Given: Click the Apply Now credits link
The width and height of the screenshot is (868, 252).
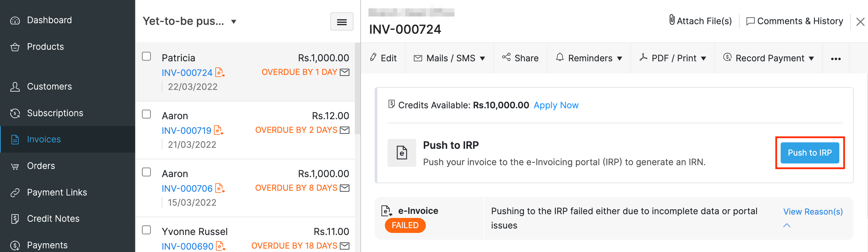Looking at the screenshot, I should pyautogui.click(x=556, y=105).
